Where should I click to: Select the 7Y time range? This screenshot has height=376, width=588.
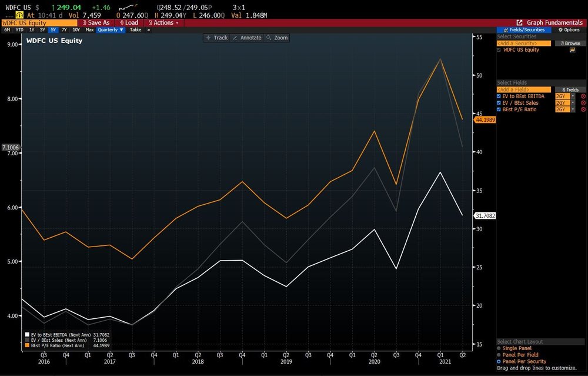click(64, 29)
